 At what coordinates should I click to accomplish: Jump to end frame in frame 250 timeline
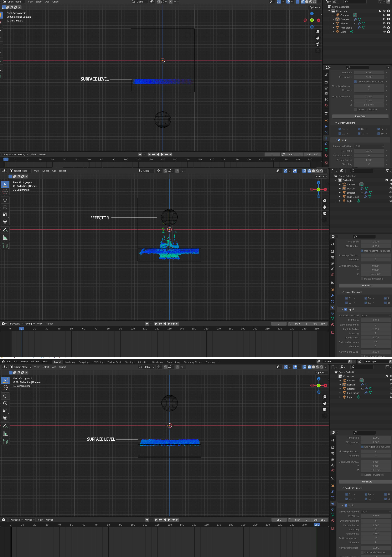177,520
